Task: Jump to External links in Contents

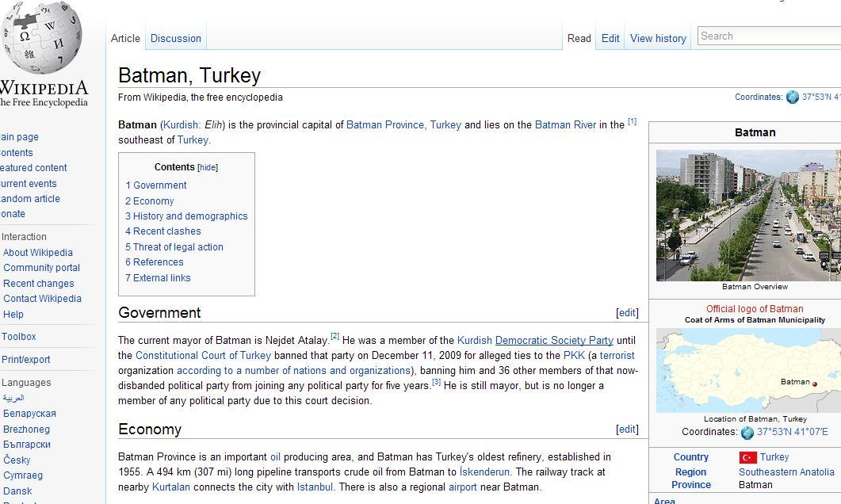Action: (158, 277)
